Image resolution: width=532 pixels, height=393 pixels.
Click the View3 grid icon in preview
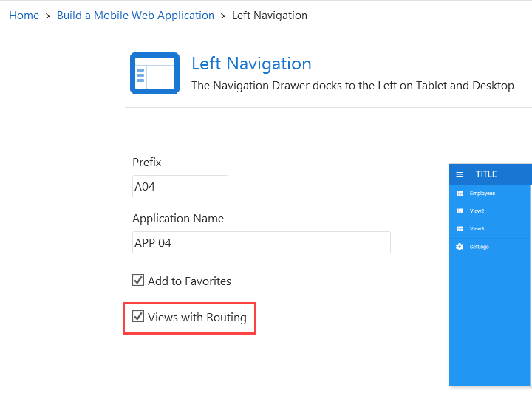tap(460, 229)
